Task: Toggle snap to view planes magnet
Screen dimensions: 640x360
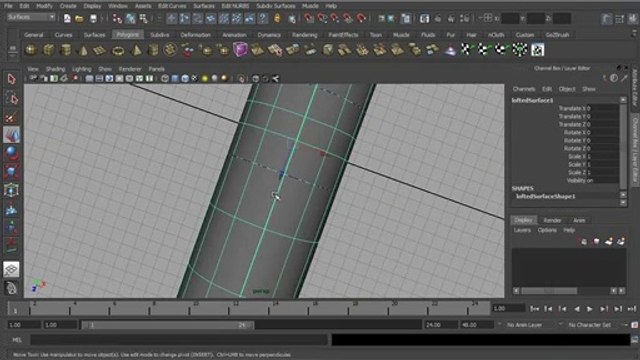Action: 348,18
